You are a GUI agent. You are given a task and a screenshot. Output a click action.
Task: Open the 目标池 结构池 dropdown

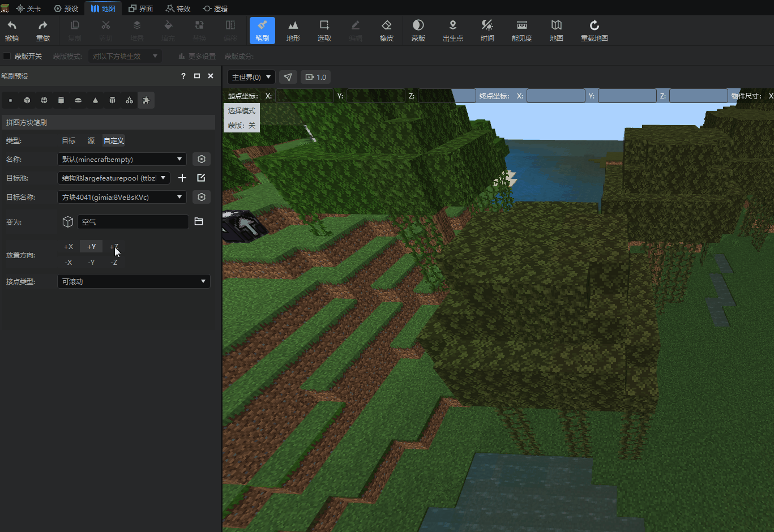click(x=113, y=178)
